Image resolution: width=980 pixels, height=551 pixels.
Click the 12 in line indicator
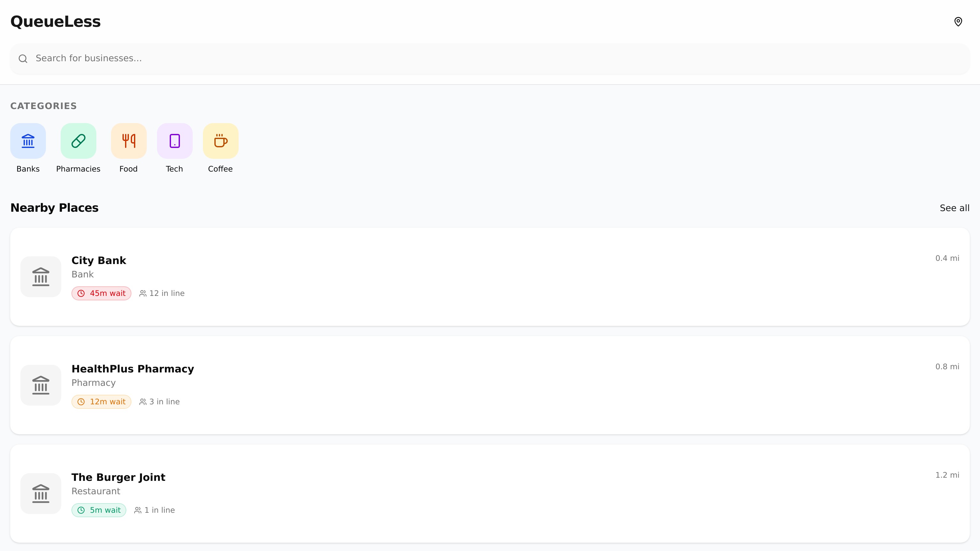(x=162, y=293)
